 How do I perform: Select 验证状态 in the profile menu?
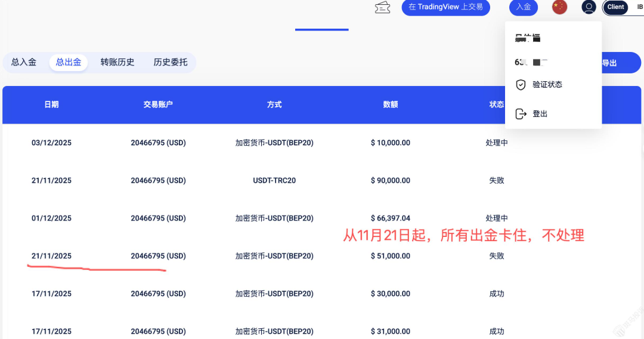(547, 85)
